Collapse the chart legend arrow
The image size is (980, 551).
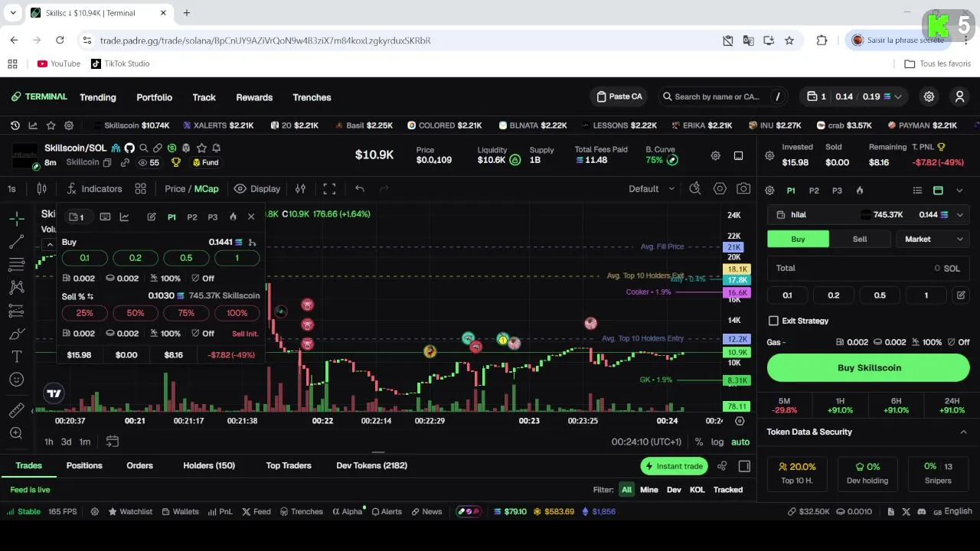[x=50, y=245]
